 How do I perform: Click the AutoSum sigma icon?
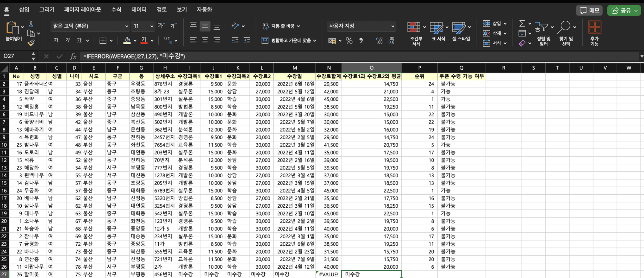pos(522,23)
